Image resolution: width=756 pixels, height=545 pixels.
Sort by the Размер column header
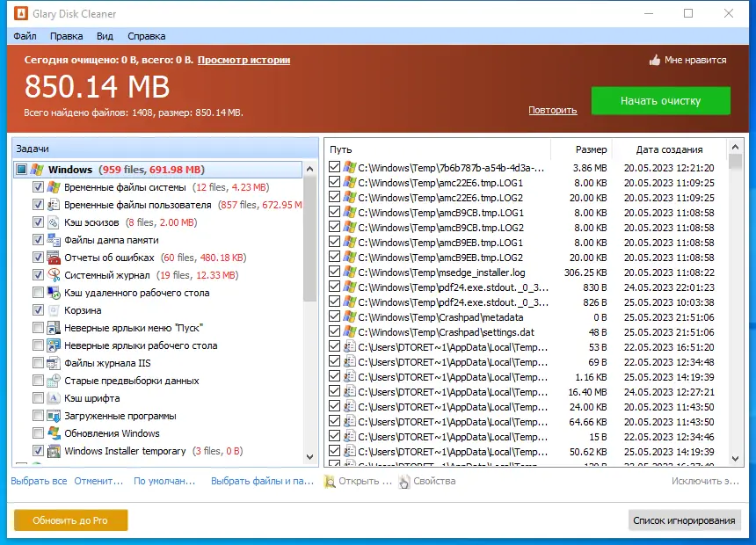point(581,149)
